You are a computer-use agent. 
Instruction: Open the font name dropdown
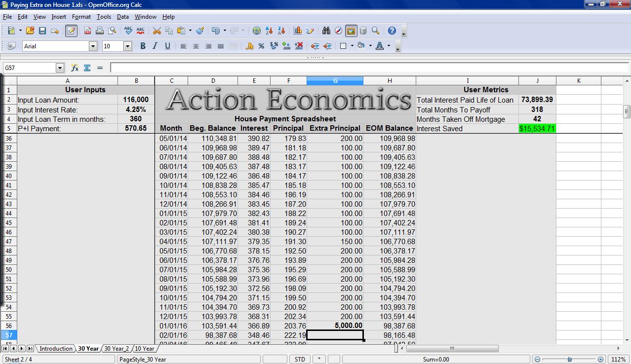[93, 46]
